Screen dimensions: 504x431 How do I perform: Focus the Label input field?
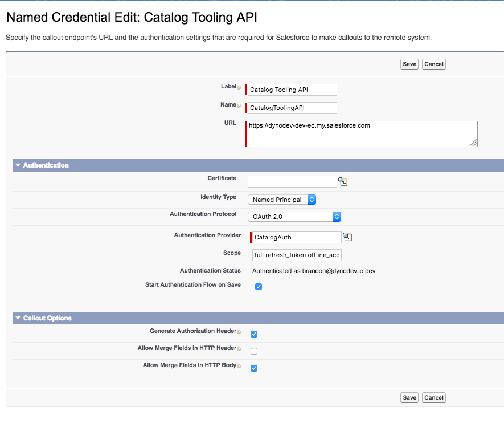click(x=292, y=90)
